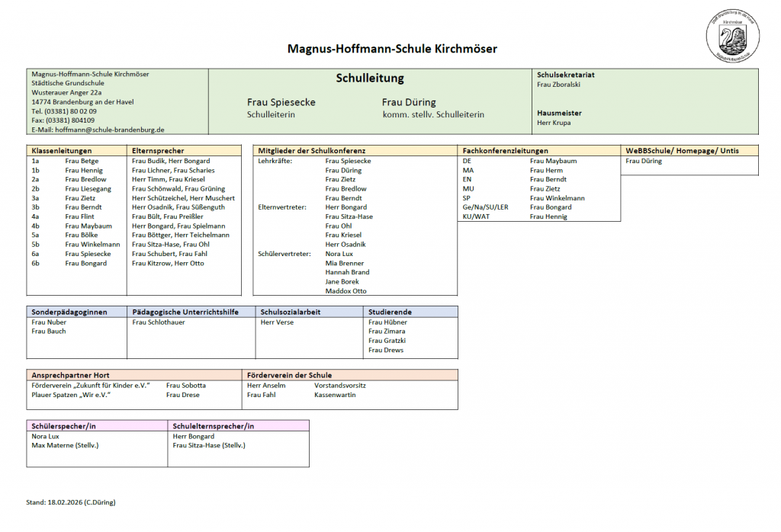
Task: Select the Fachkonferenzleitungen header
Action: (x=505, y=151)
